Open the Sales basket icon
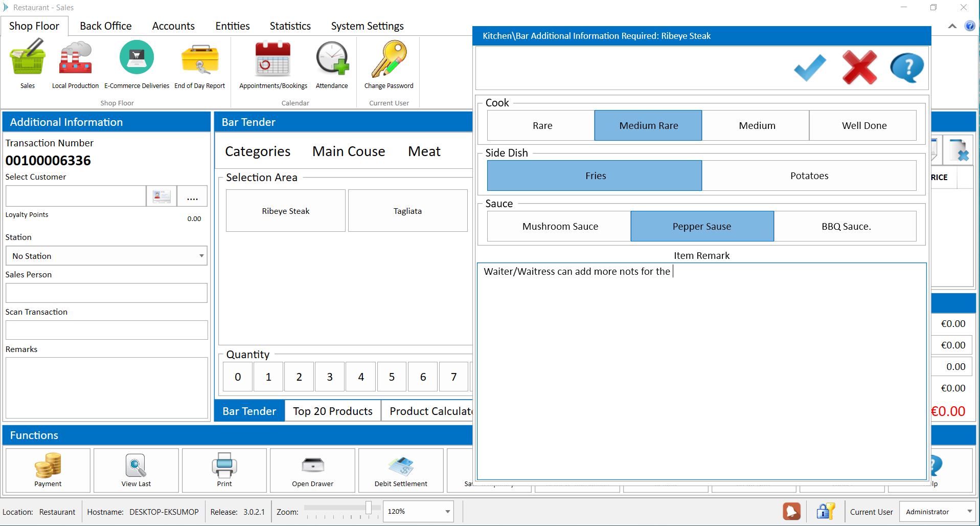This screenshot has width=980, height=526. point(28,64)
